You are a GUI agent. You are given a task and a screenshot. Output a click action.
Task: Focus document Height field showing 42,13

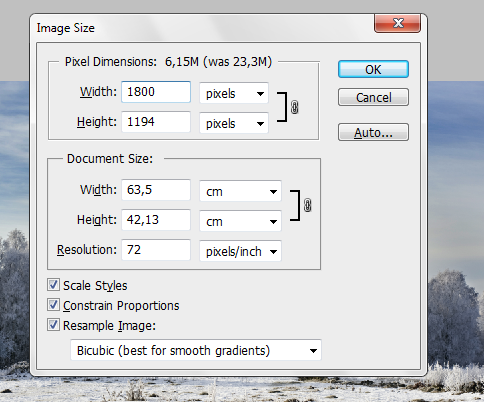[156, 220]
